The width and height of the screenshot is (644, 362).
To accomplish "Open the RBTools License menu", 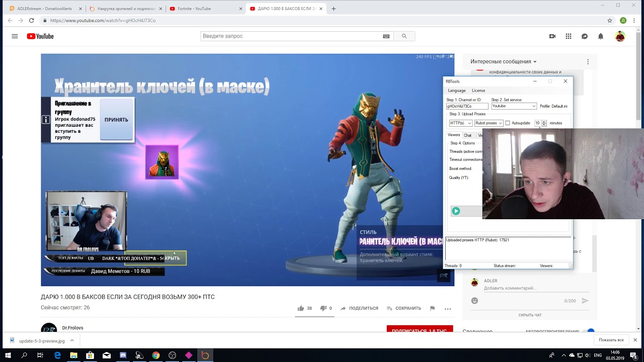I will point(478,90).
